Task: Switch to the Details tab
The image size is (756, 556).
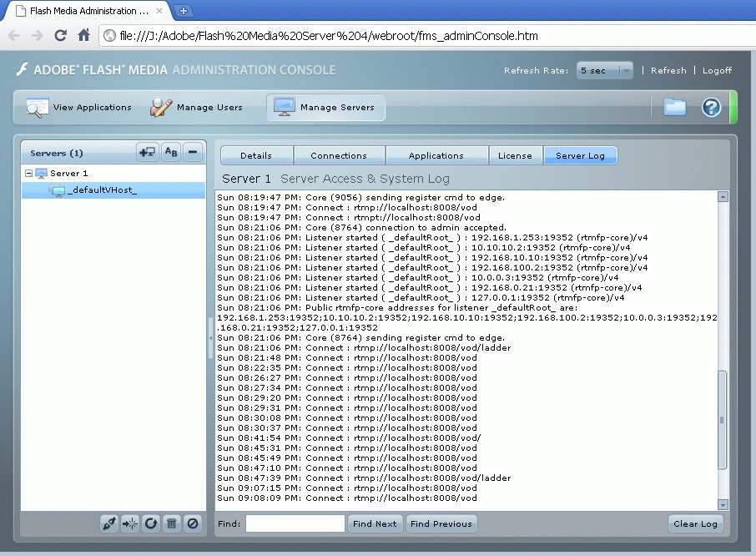Action: pyautogui.click(x=256, y=155)
